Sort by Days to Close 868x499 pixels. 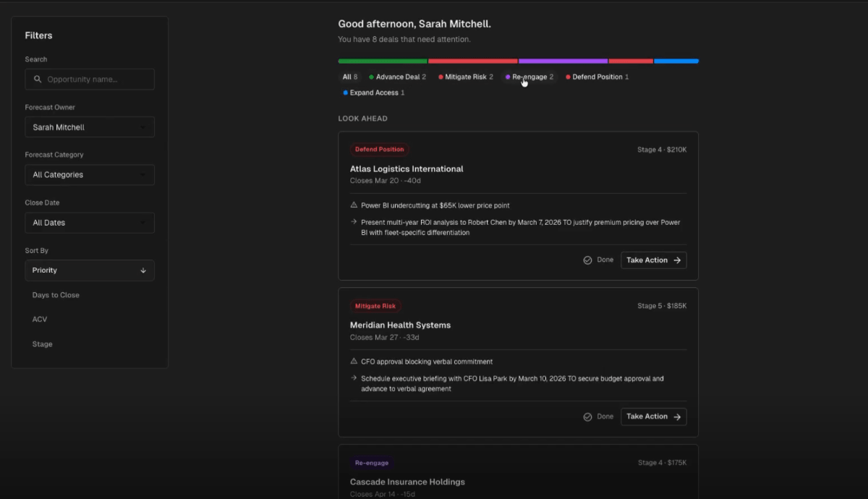[56, 295]
